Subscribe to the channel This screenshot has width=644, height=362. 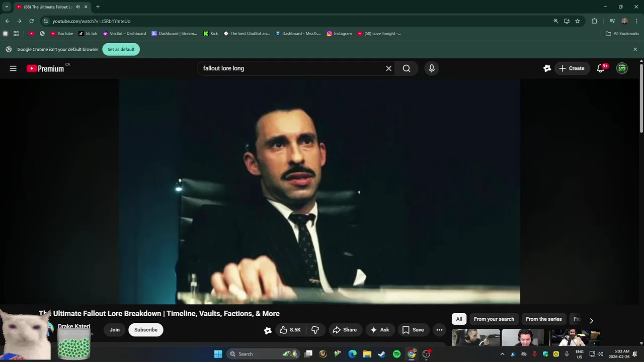(x=146, y=330)
